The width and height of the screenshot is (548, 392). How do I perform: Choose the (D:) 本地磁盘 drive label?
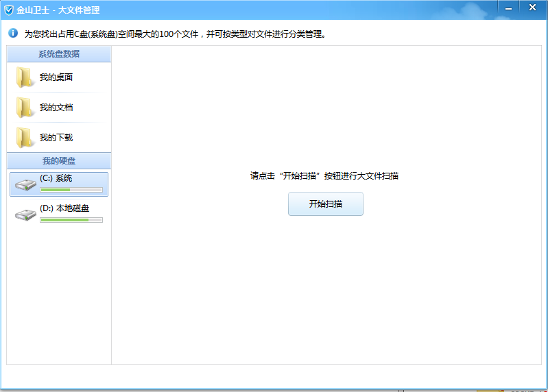(x=64, y=208)
